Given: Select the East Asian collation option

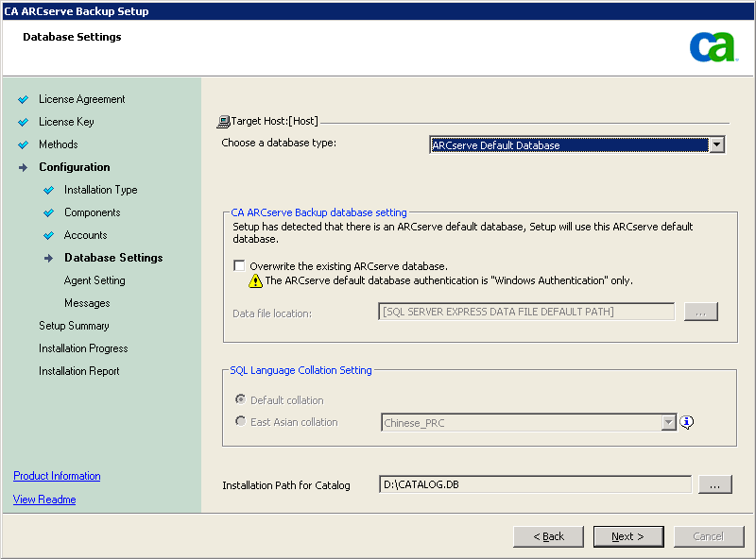Looking at the screenshot, I should tap(241, 422).
